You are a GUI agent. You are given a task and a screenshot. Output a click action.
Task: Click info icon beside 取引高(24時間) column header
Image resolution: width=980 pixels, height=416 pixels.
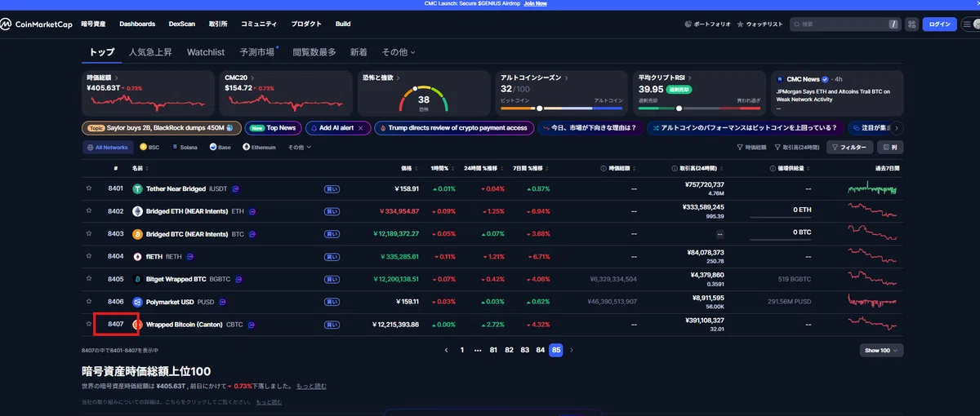(x=673, y=169)
